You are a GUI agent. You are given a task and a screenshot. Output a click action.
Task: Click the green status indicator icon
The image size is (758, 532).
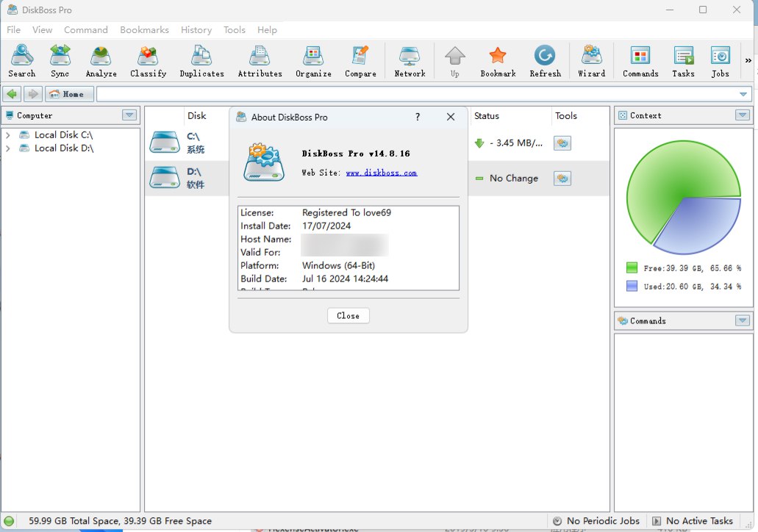click(9, 521)
